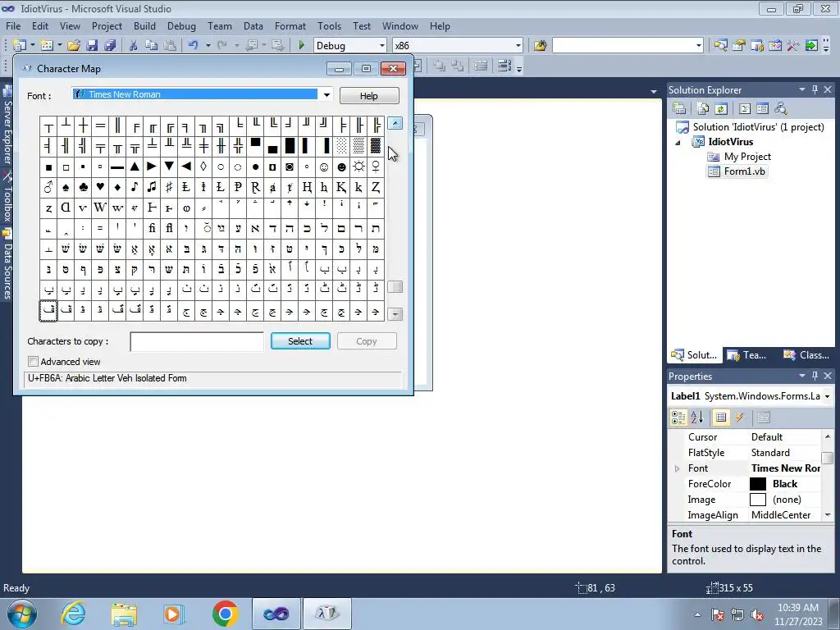
Task: Click View Code icon in Solution Explorer
Action: pyautogui.click(x=745, y=109)
